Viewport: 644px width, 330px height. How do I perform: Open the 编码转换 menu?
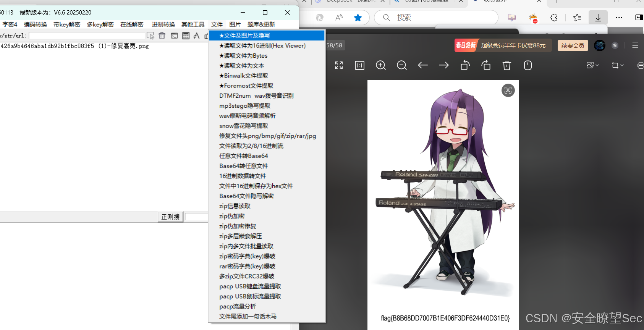[36, 24]
